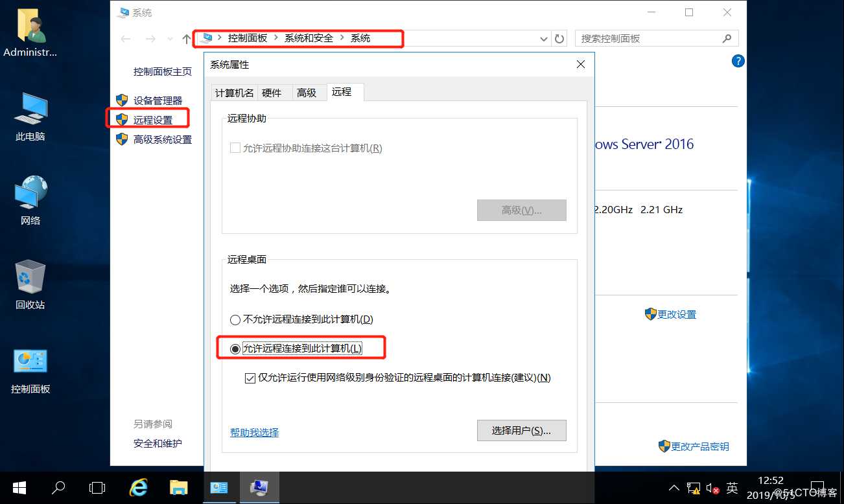Open 网络 desktop icon
This screenshot has height=504, width=844.
[30, 200]
